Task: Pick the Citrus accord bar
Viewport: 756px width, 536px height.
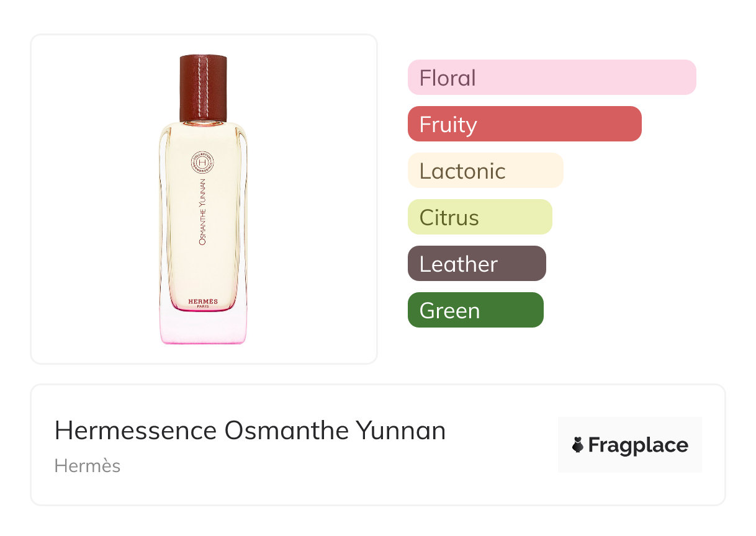Action: click(x=479, y=217)
